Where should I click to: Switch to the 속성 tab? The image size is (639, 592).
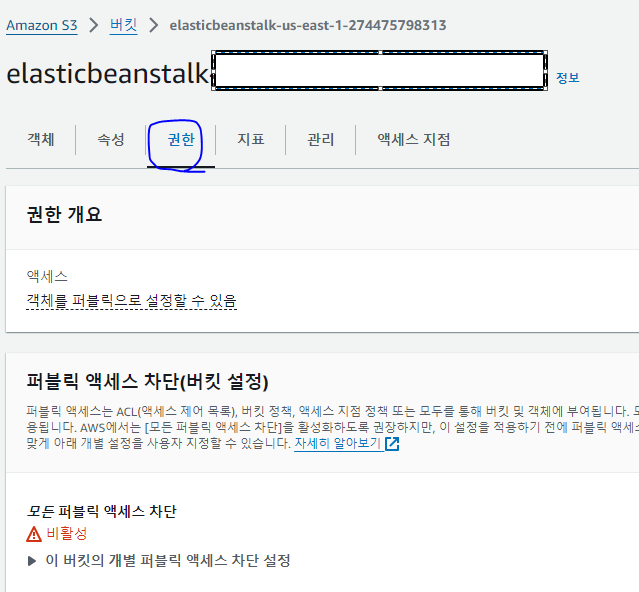(111, 139)
